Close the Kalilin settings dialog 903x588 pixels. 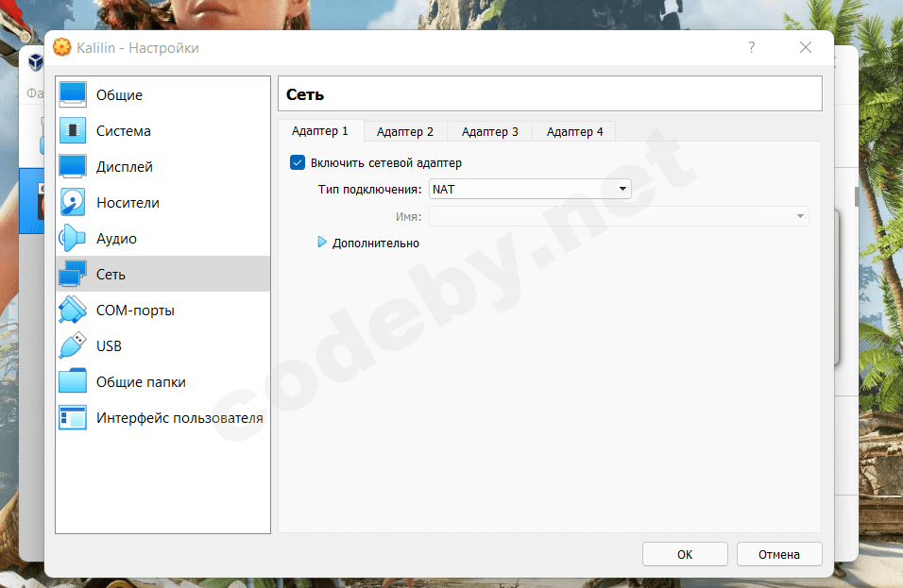[806, 47]
